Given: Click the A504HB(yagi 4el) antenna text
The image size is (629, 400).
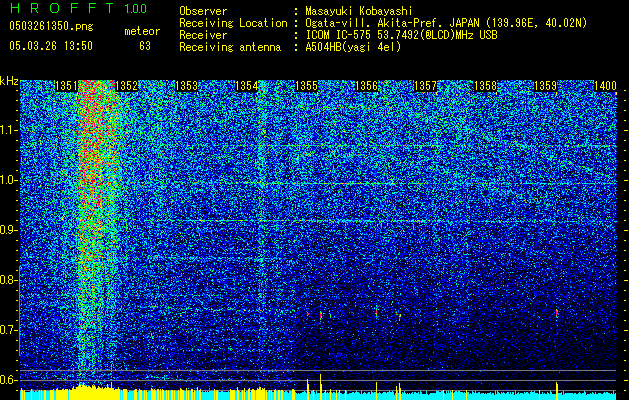Looking at the screenshot, I should [x=353, y=47].
